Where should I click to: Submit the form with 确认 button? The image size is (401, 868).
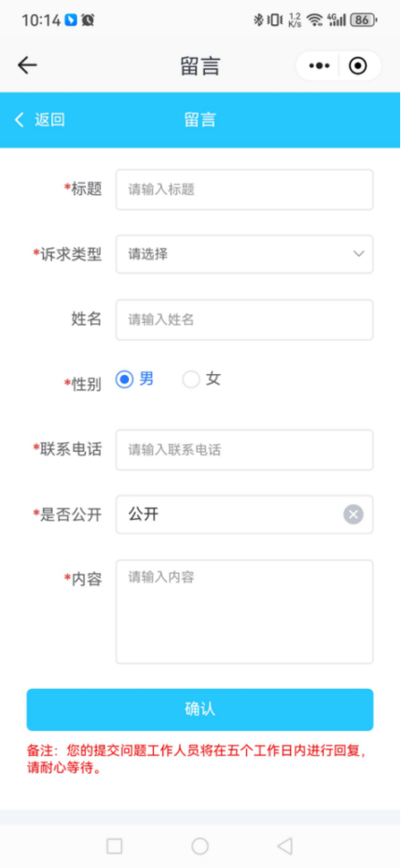200,709
